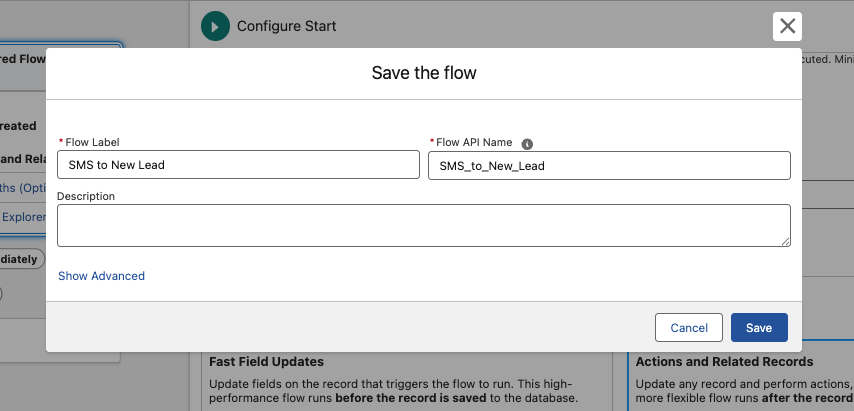Screen dimensions: 854x411
Task: Click the Description text area
Action: pyautogui.click(x=423, y=225)
